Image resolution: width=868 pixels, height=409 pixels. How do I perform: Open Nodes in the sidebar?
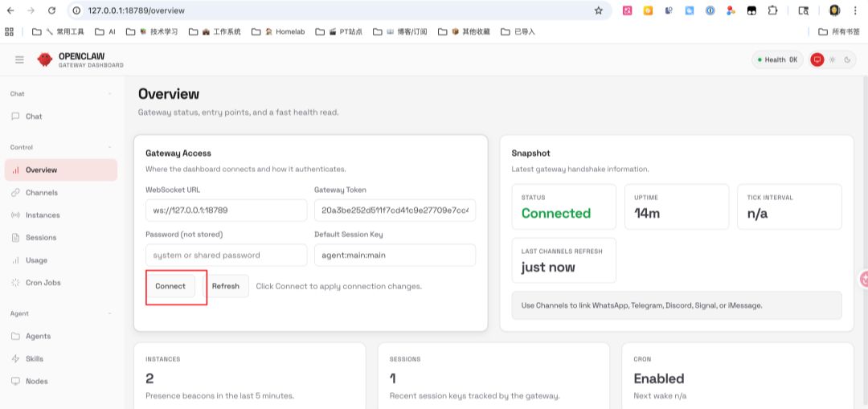click(61, 381)
